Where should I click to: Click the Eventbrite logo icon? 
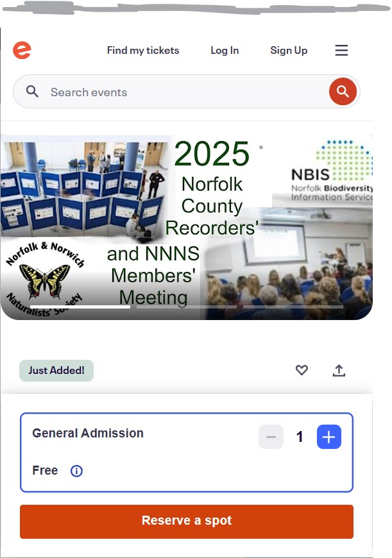coord(22,50)
